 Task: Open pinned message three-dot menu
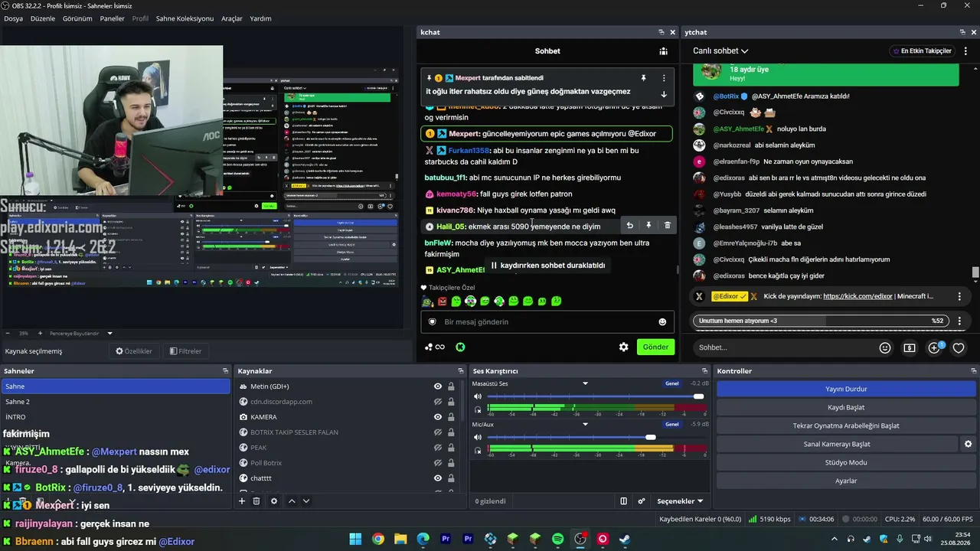tap(663, 78)
